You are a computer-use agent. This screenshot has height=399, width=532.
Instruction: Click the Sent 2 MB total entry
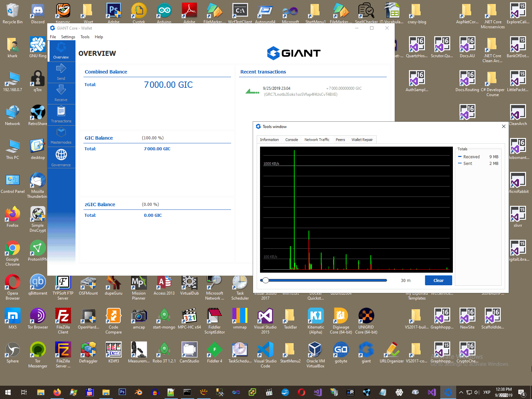click(478, 164)
